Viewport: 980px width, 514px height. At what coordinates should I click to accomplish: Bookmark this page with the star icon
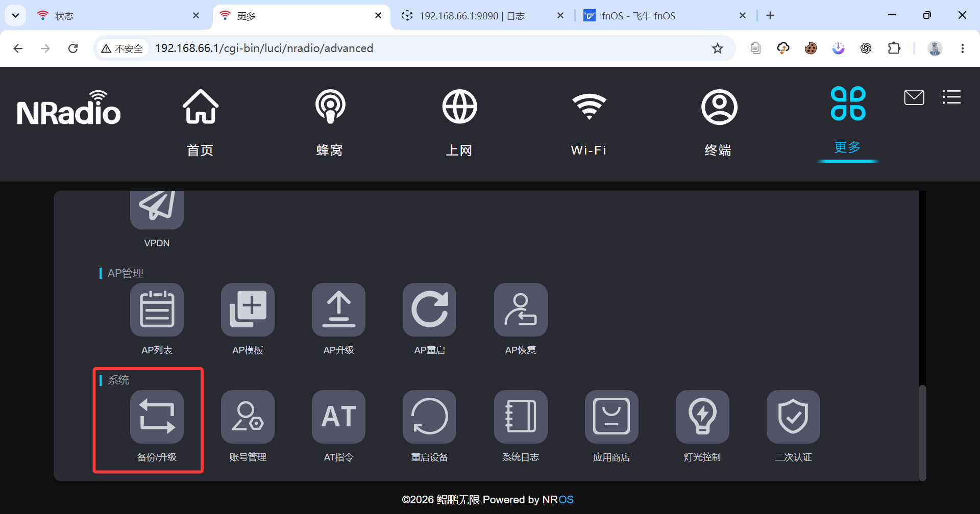[x=718, y=48]
